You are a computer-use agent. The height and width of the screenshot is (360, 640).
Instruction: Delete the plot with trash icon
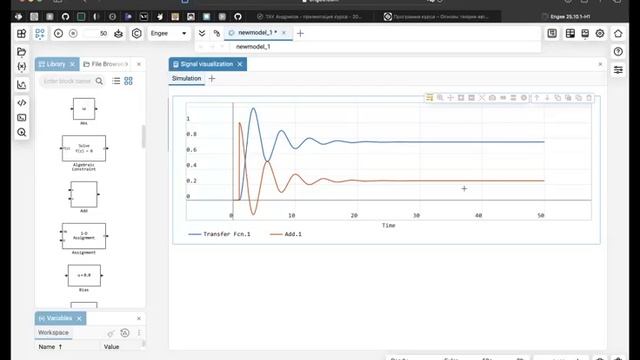click(x=589, y=98)
